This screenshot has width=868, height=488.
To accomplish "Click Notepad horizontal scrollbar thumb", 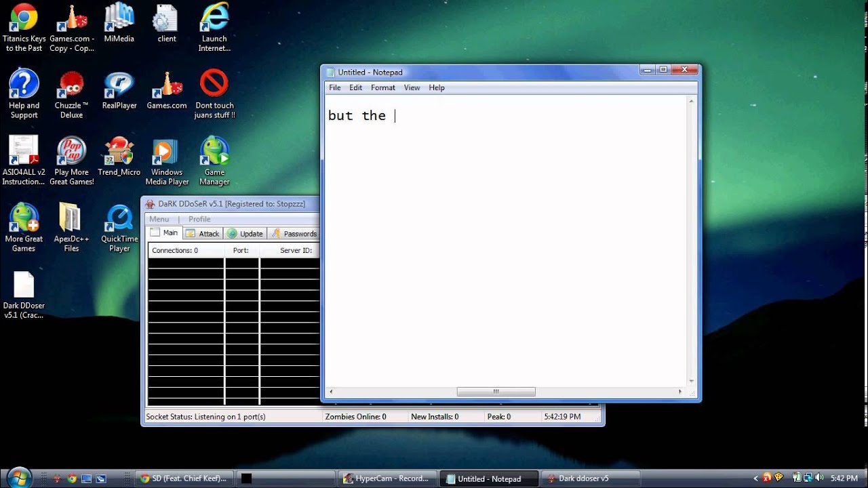I will pos(496,392).
